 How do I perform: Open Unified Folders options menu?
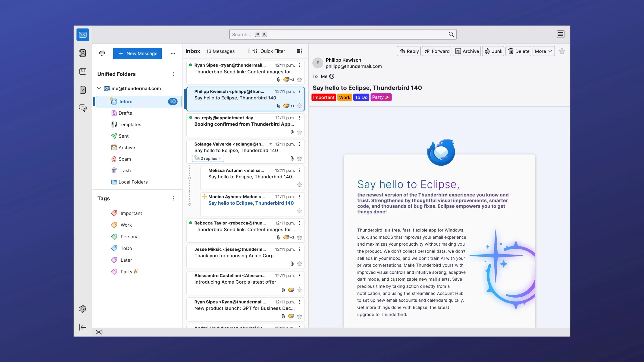(174, 74)
